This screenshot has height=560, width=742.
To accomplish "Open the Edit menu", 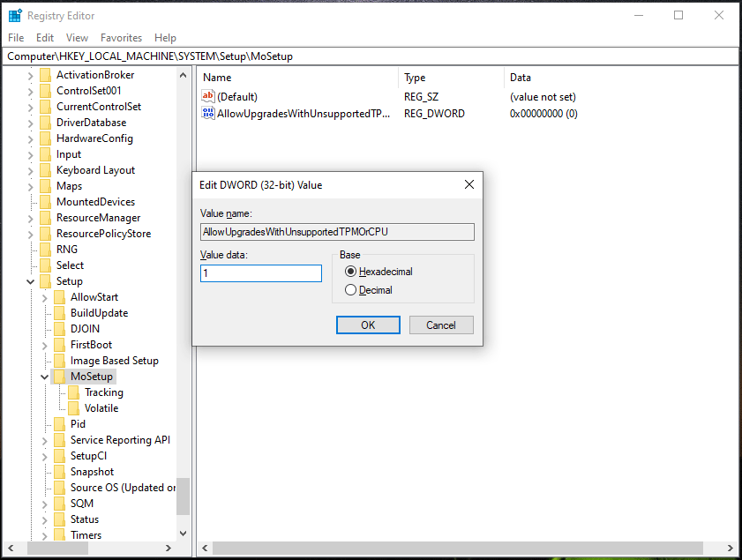I will click(45, 37).
